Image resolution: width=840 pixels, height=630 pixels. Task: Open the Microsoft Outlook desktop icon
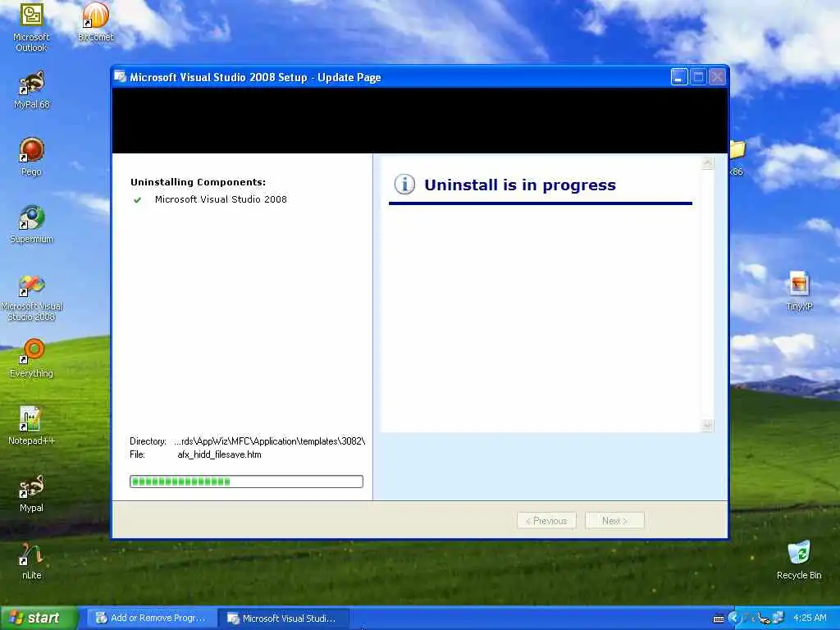click(x=31, y=27)
